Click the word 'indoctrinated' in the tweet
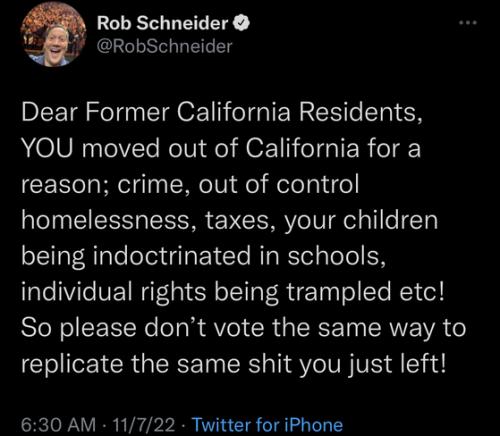 (171, 256)
